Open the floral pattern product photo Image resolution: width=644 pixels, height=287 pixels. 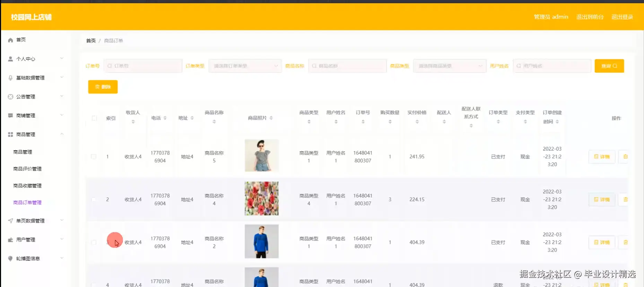click(x=262, y=199)
